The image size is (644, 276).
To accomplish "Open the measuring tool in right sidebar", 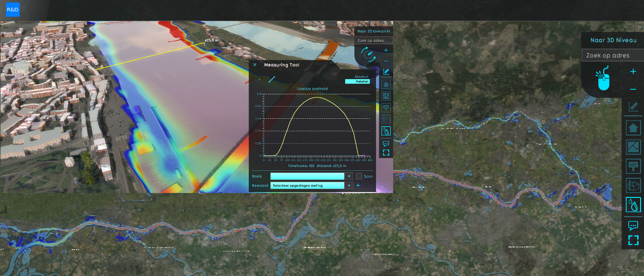I will 633,107.
